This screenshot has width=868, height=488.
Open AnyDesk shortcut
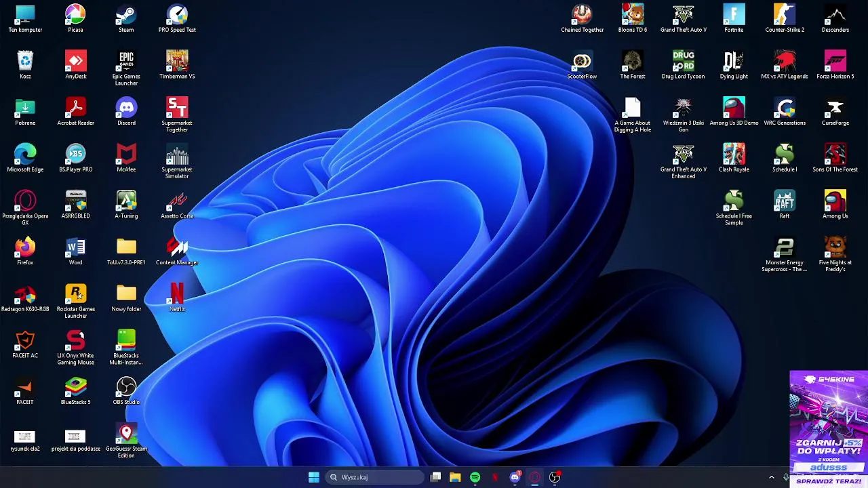(75, 65)
